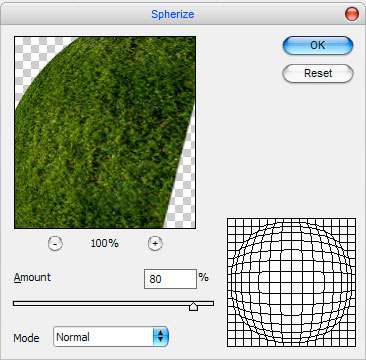Zoom out the preview with minus button
This screenshot has width=366, height=360.
55,244
